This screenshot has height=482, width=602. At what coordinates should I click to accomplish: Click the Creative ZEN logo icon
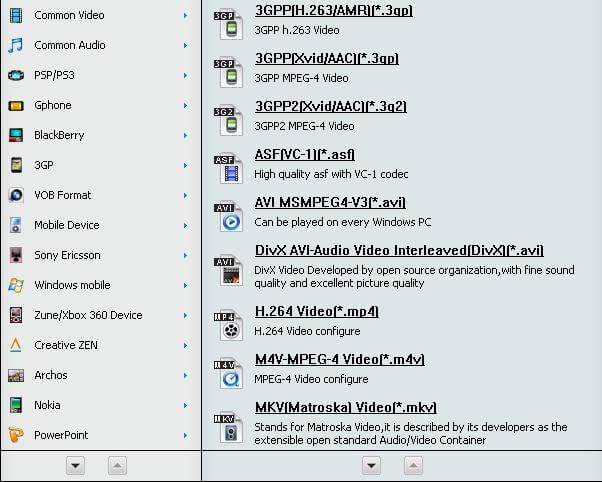point(16,345)
